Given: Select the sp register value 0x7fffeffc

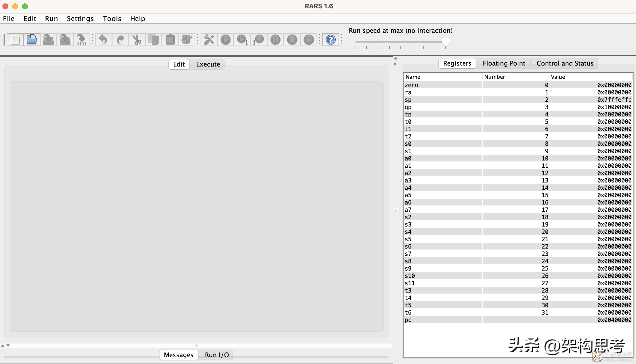Looking at the screenshot, I should click(591, 100).
